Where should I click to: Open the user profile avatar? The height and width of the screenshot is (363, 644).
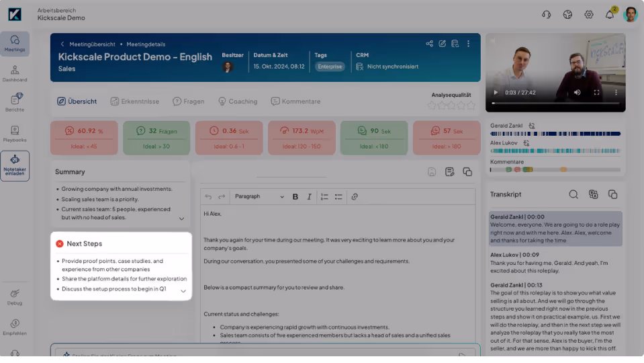pos(631,15)
